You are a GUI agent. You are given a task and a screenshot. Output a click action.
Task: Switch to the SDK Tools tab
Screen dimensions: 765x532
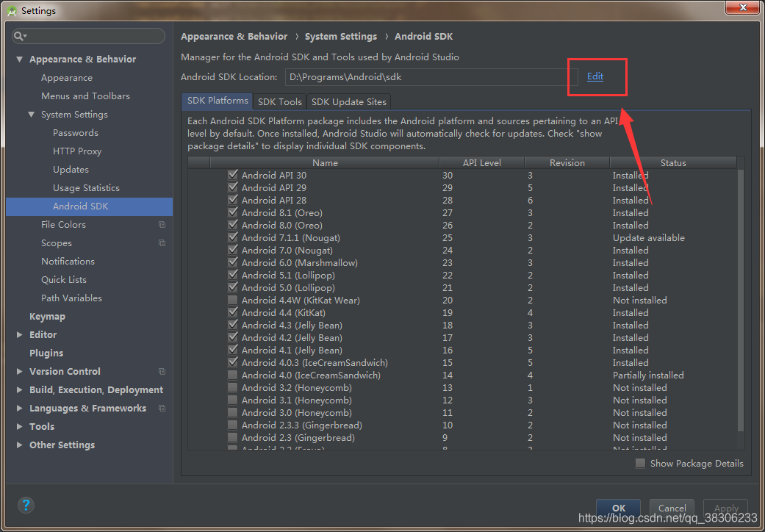(279, 101)
